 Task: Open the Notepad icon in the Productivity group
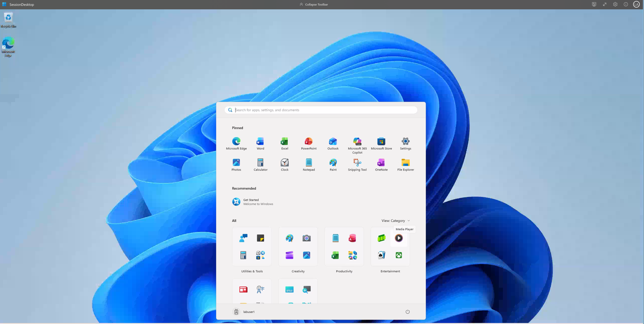point(335,238)
